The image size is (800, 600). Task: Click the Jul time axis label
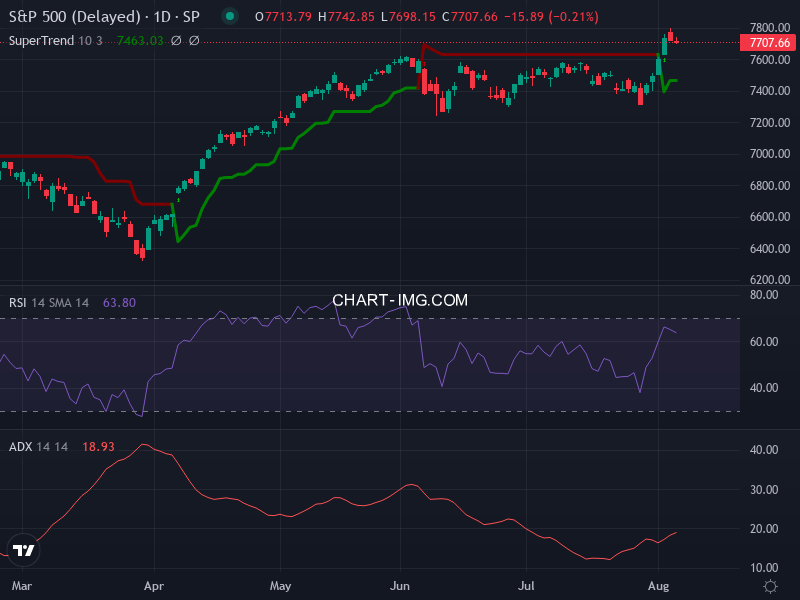point(526,586)
